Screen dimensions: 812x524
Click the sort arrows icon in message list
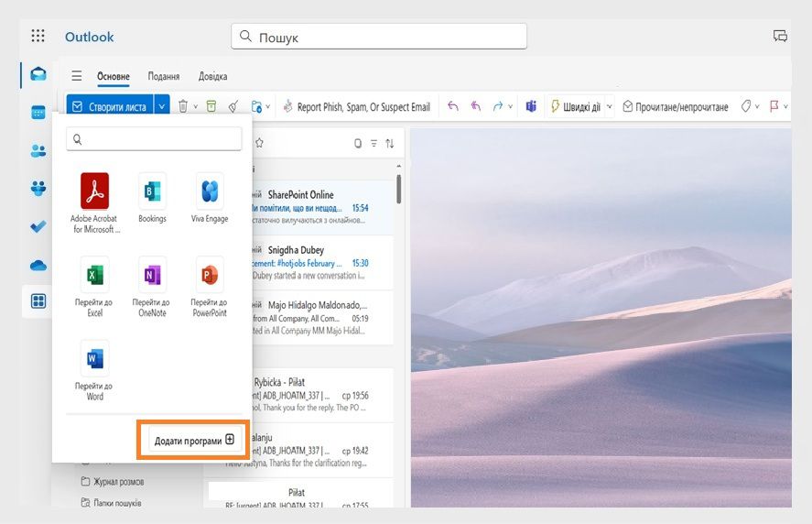(x=390, y=143)
